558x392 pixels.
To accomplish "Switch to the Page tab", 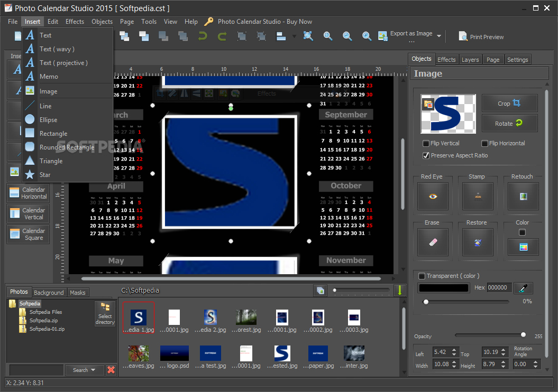I will tap(493, 60).
